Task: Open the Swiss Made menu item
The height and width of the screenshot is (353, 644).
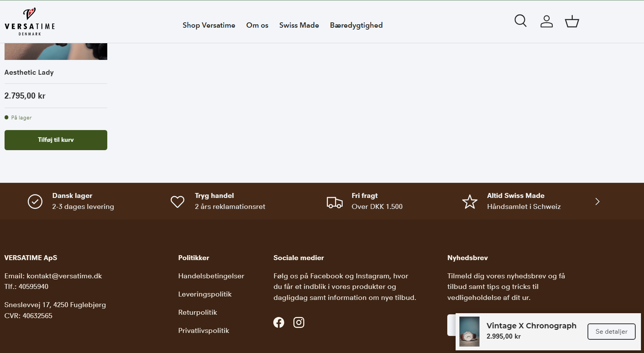Action: (x=299, y=25)
